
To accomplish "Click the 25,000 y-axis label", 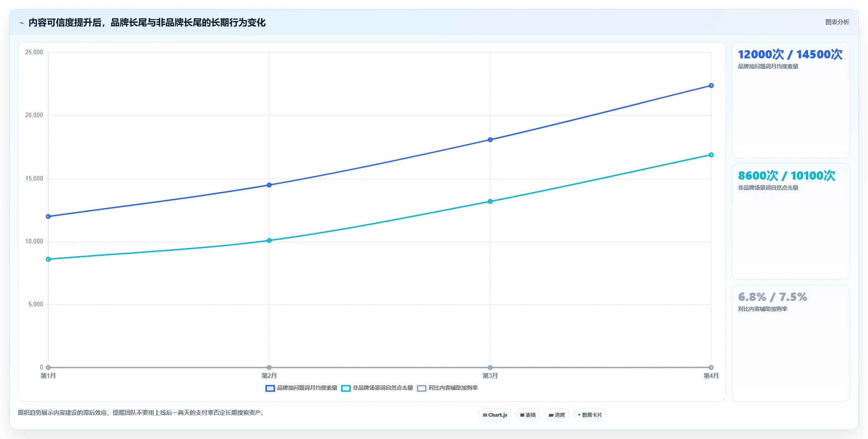I will [34, 52].
